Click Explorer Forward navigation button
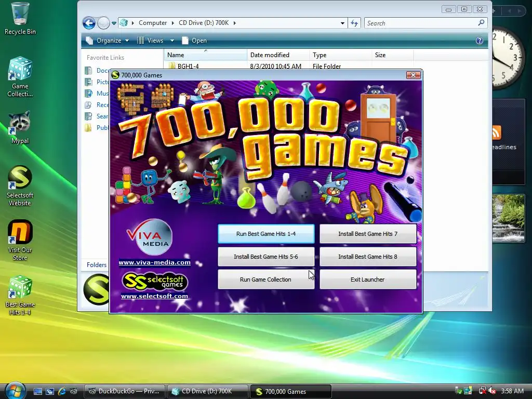 tap(103, 23)
